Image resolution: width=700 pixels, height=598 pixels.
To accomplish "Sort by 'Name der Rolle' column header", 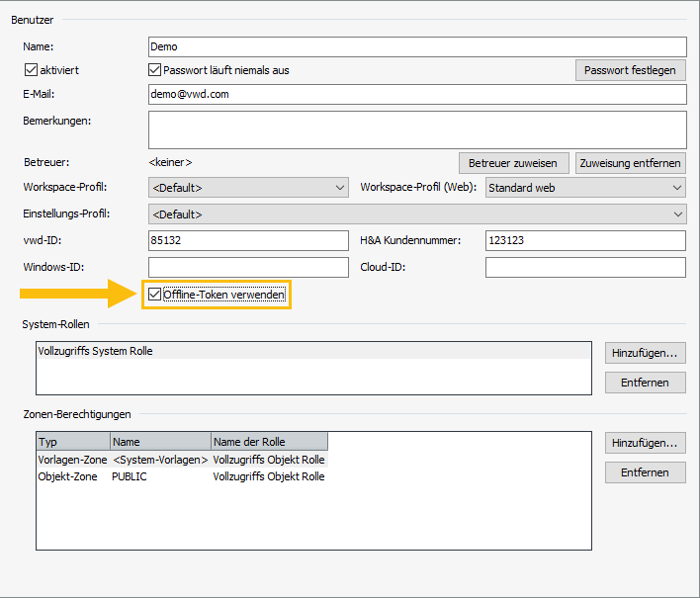I will (268, 441).
